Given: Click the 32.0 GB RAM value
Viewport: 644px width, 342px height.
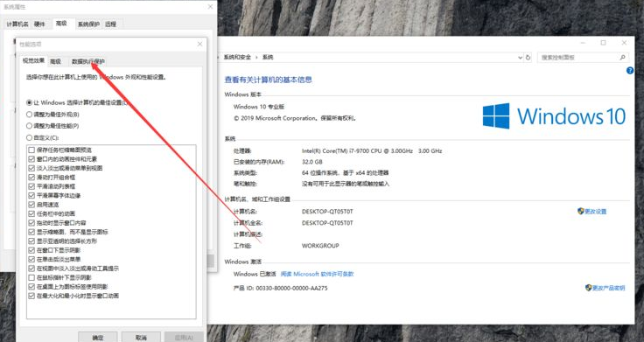Looking at the screenshot, I should [312, 162].
